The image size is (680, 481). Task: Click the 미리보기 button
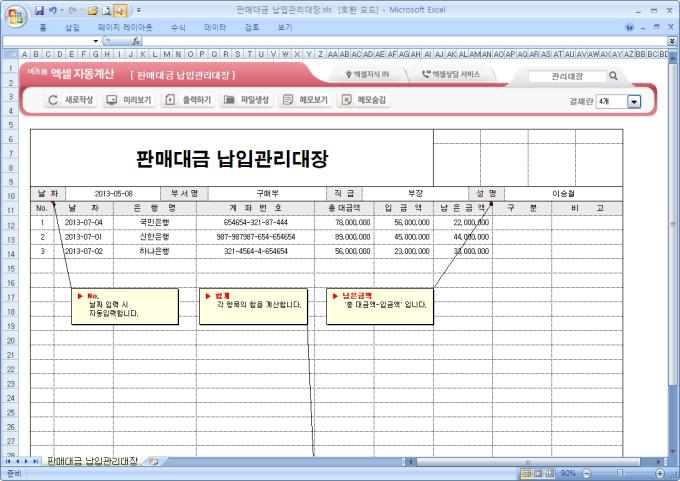(129, 100)
